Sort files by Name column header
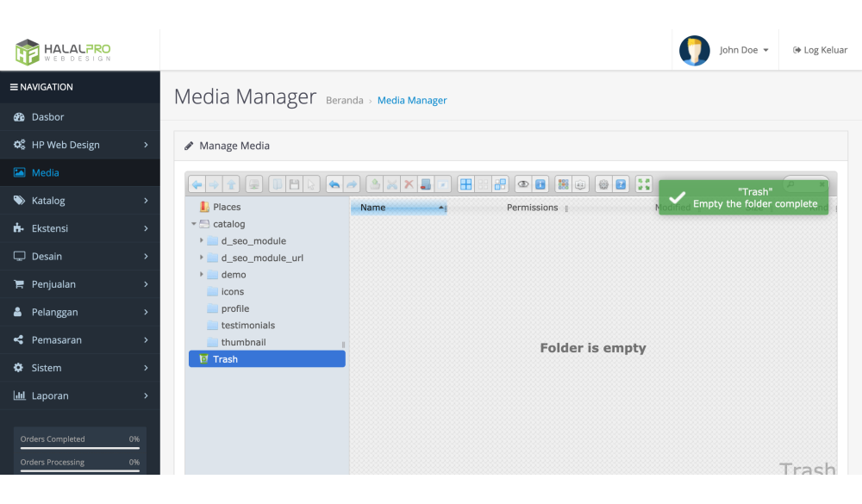The image size is (862, 504). pos(373,208)
